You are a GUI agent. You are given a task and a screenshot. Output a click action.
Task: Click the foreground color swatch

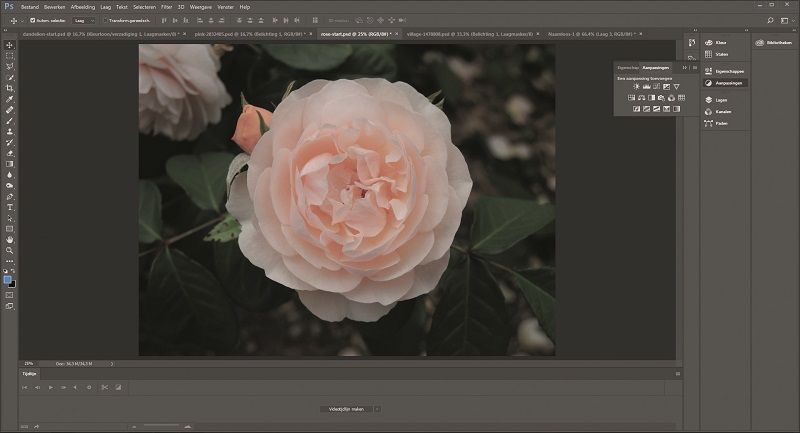tap(8, 279)
